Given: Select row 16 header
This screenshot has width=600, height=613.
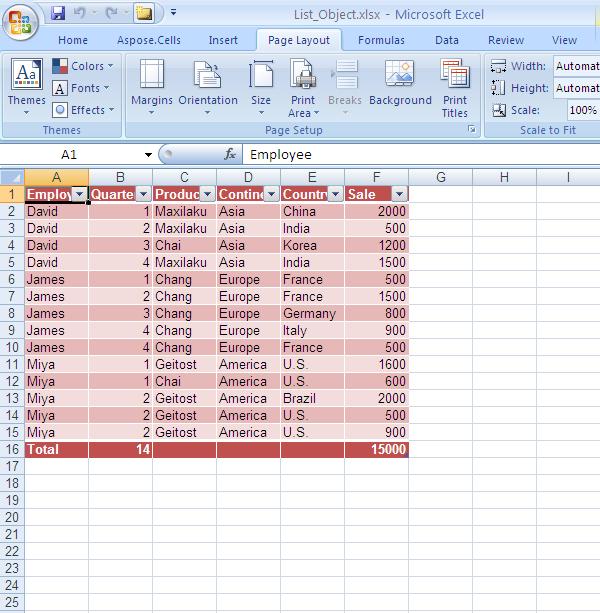Looking at the screenshot, I should pyautogui.click(x=12, y=450).
